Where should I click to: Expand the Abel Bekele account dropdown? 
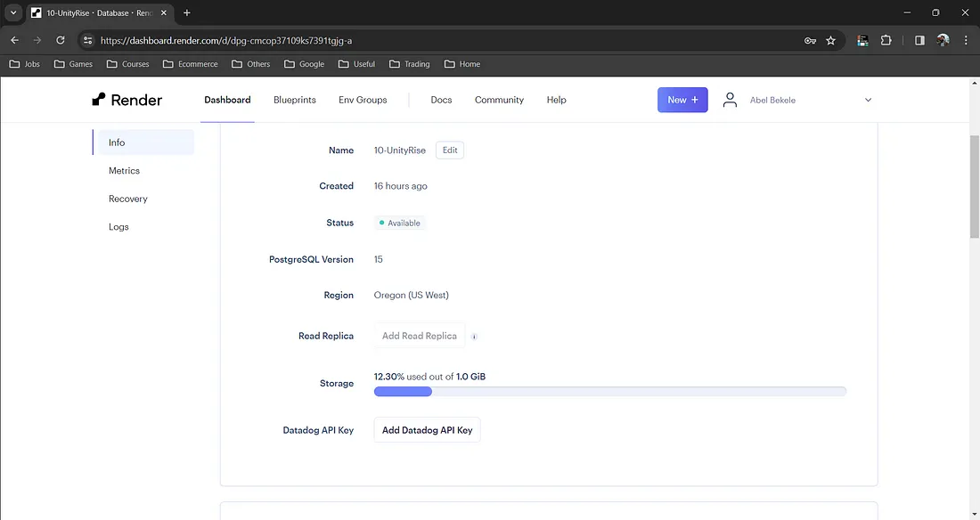pos(868,100)
